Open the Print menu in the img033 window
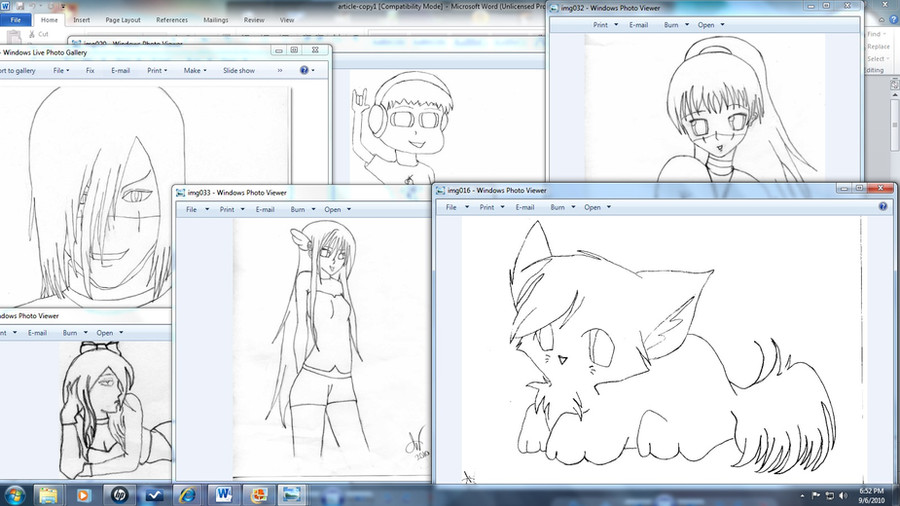Image resolution: width=900 pixels, height=506 pixels. coord(232,210)
